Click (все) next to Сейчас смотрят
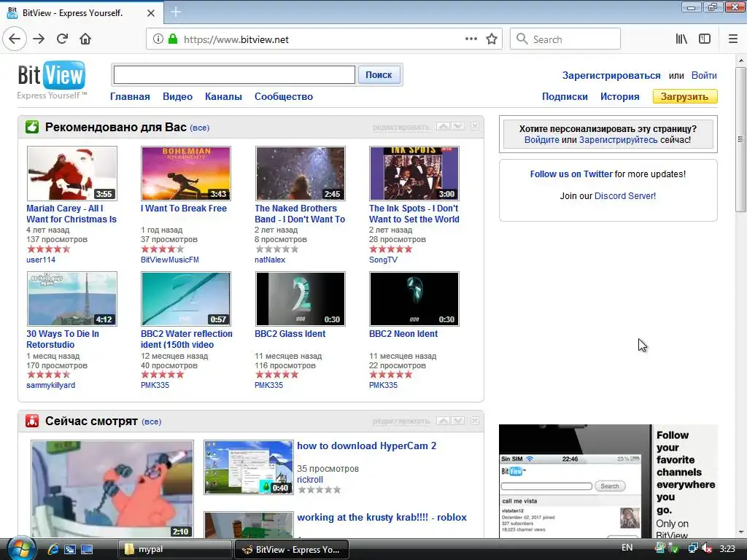The height and width of the screenshot is (560, 747). pos(152,421)
